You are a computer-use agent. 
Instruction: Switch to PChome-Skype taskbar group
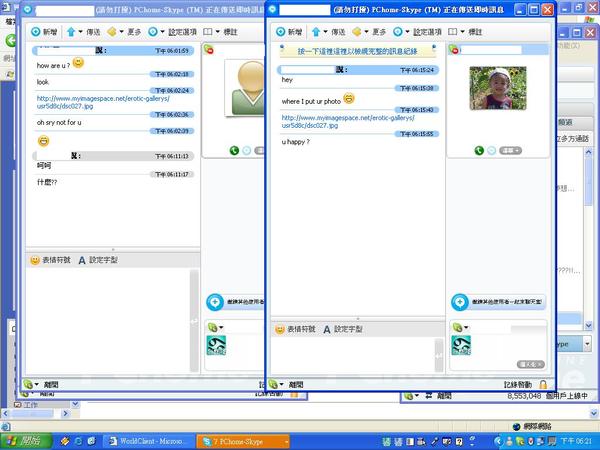click(x=243, y=441)
